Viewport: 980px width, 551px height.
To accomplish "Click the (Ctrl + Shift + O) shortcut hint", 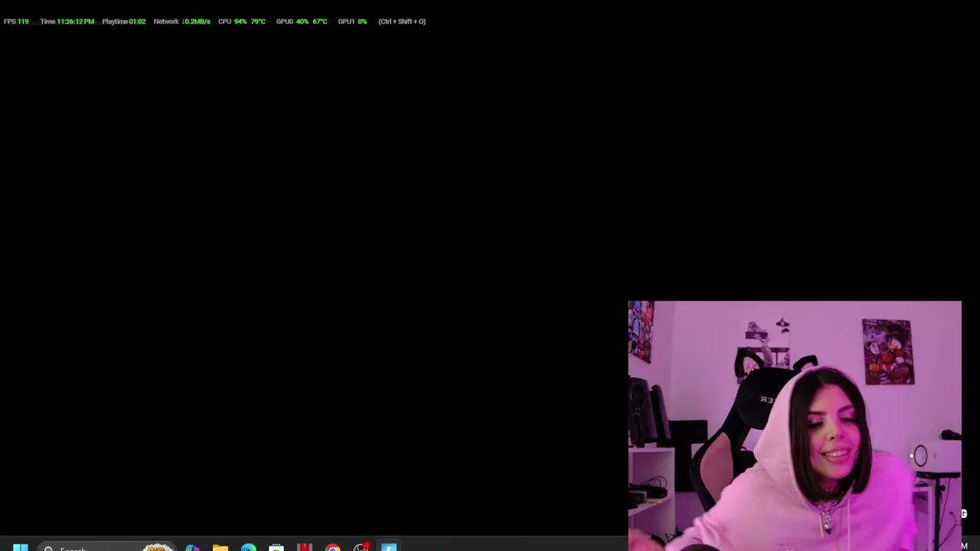I will pyautogui.click(x=402, y=21).
